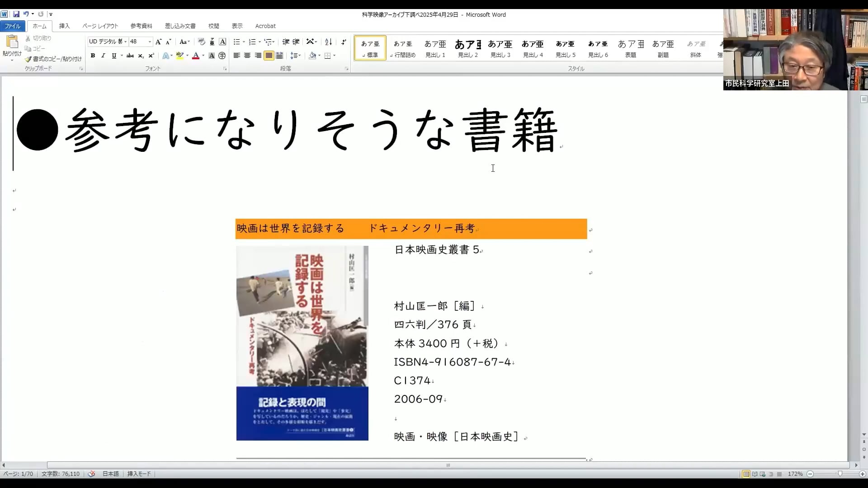Apply the 見出し 1 style
The width and height of the screenshot is (868, 488).
coord(435,48)
